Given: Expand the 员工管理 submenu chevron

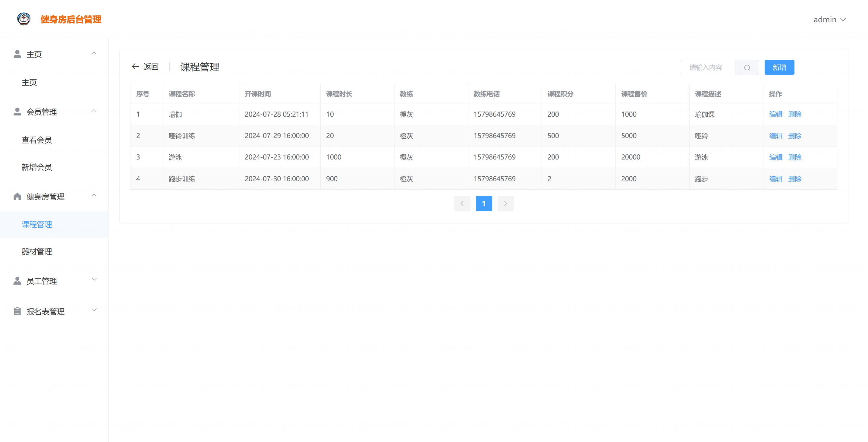Looking at the screenshot, I should click(94, 279).
